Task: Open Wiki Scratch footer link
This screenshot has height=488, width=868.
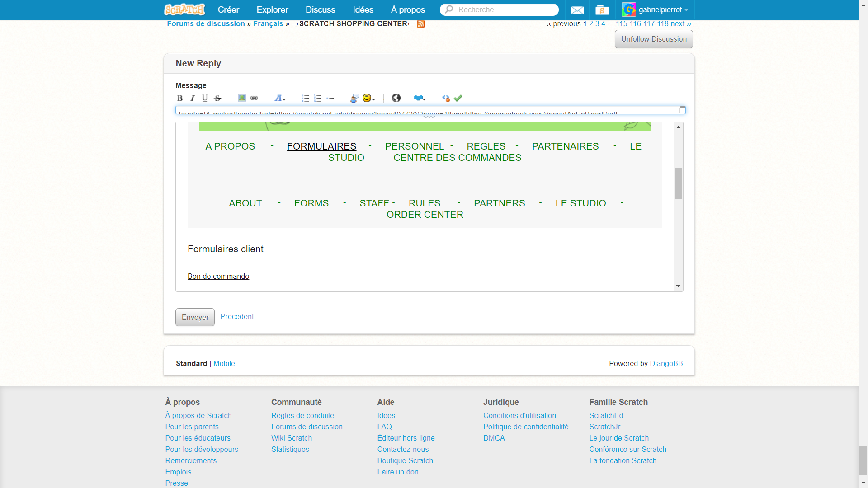Action: (x=292, y=438)
